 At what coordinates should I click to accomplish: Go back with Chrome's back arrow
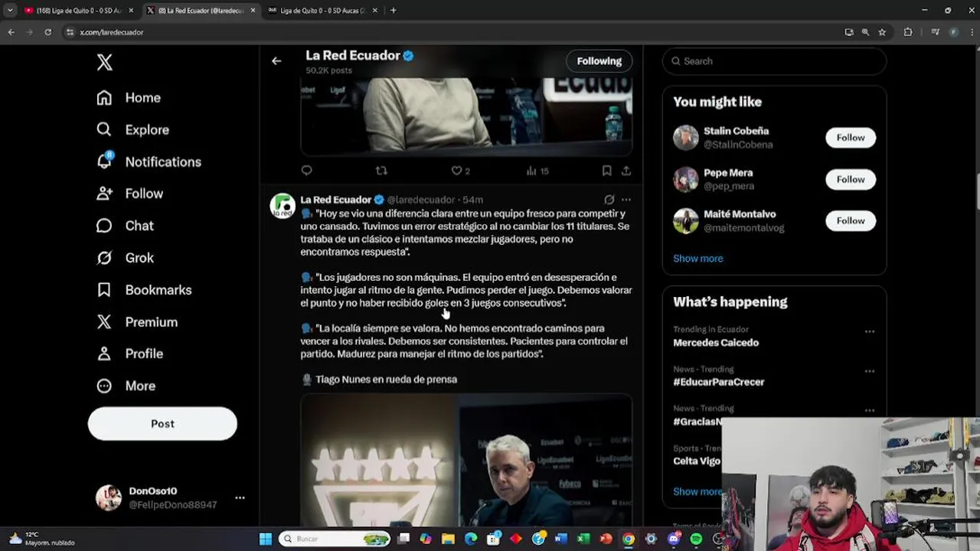coord(11,32)
